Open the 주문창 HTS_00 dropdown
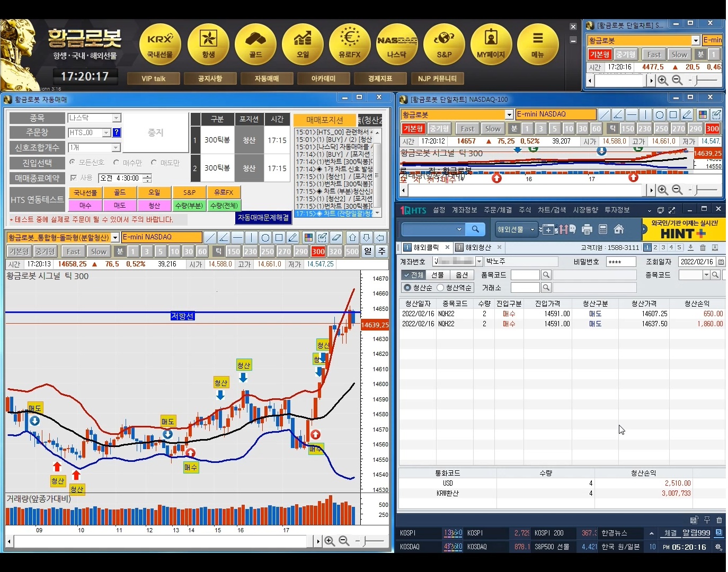Screen dimensions: 728x572 click(x=106, y=132)
